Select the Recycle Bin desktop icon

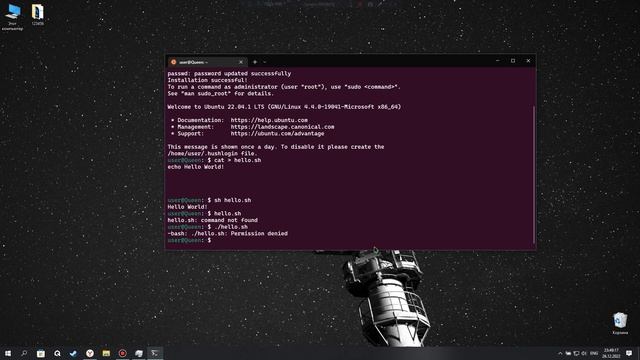pyautogui.click(x=620, y=323)
